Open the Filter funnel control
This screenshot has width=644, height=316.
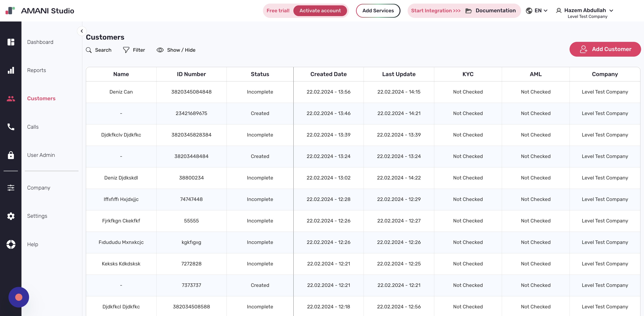tap(134, 50)
